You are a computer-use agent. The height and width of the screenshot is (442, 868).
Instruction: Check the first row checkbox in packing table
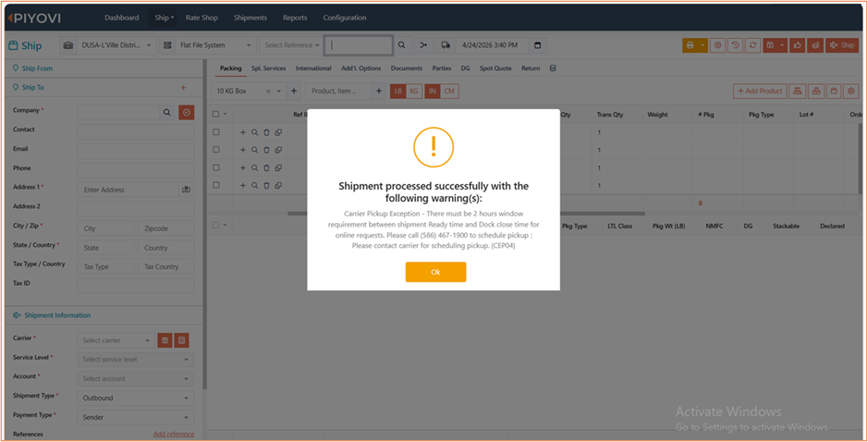(216, 132)
